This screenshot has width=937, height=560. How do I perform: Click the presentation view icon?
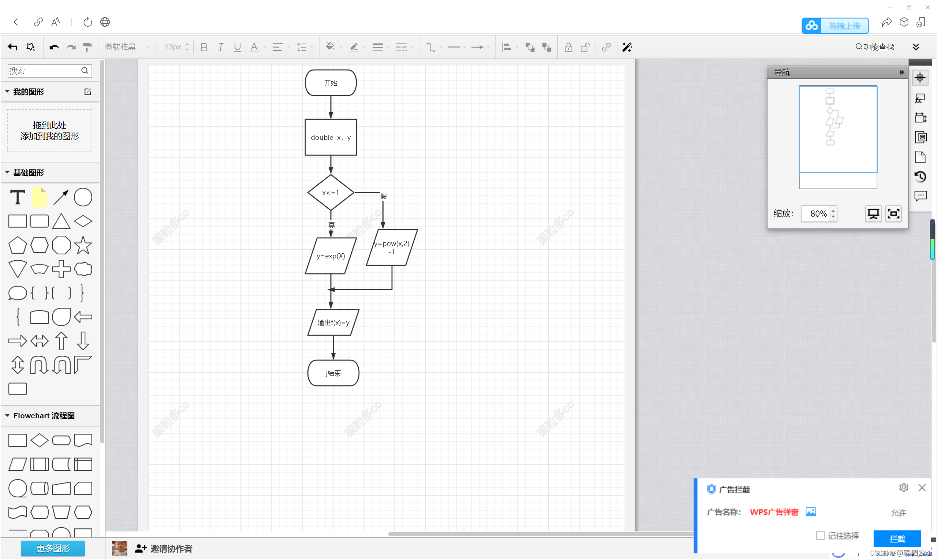[873, 214]
